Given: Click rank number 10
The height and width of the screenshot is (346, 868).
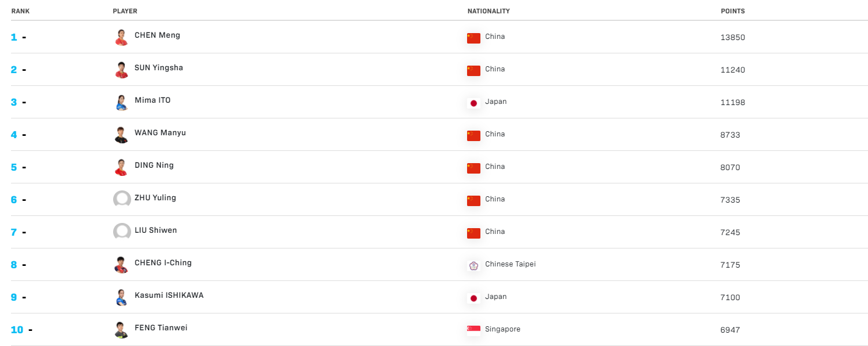Looking at the screenshot, I should click(x=17, y=330).
